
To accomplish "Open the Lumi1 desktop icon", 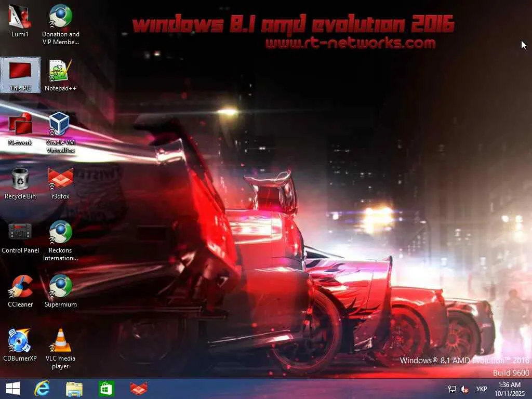I will pos(20,21).
